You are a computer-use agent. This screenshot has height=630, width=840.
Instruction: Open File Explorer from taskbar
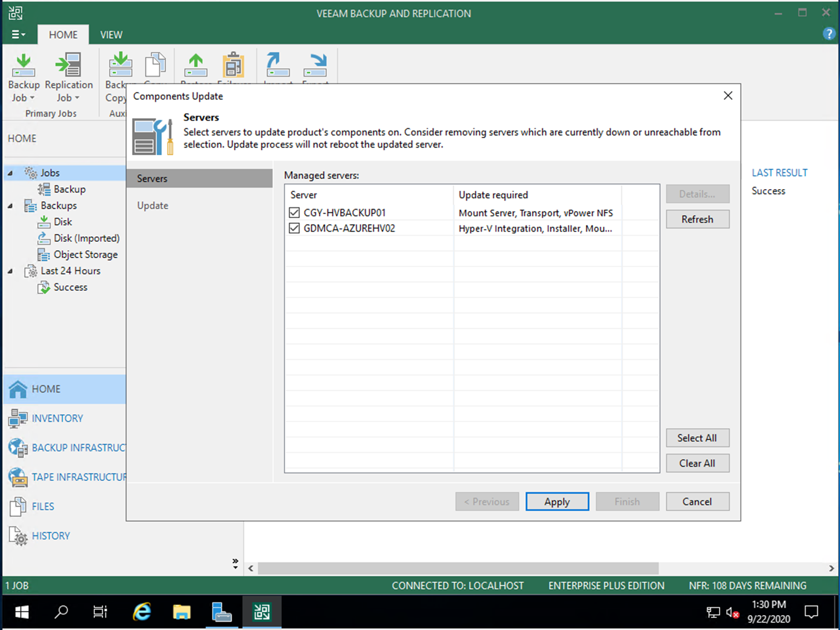(x=181, y=612)
